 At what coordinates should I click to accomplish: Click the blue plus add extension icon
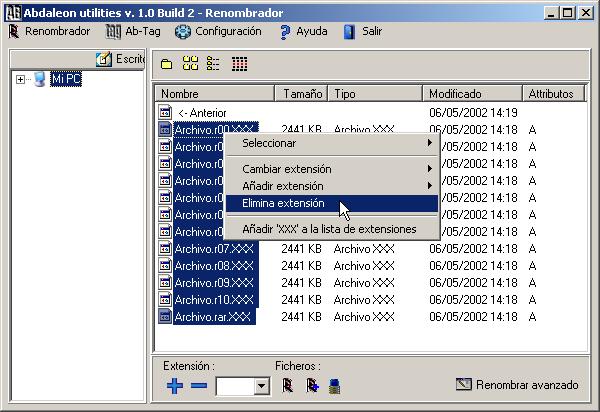(175, 386)
